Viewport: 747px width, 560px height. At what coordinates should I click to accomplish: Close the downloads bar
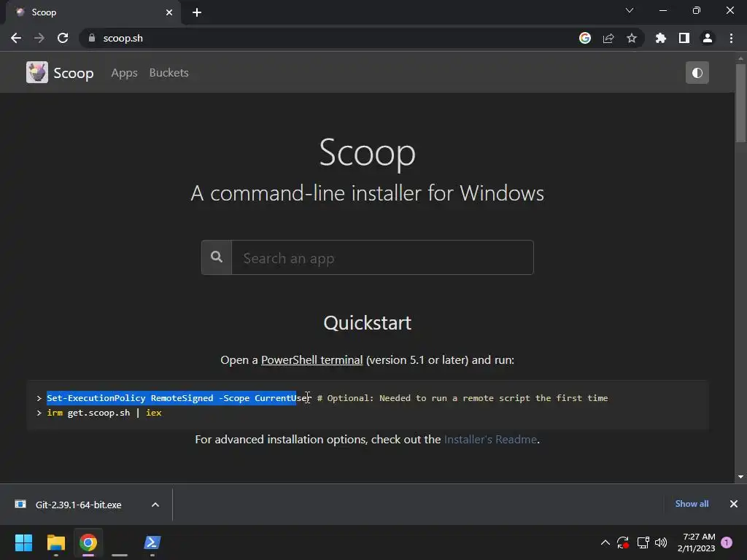734,504
